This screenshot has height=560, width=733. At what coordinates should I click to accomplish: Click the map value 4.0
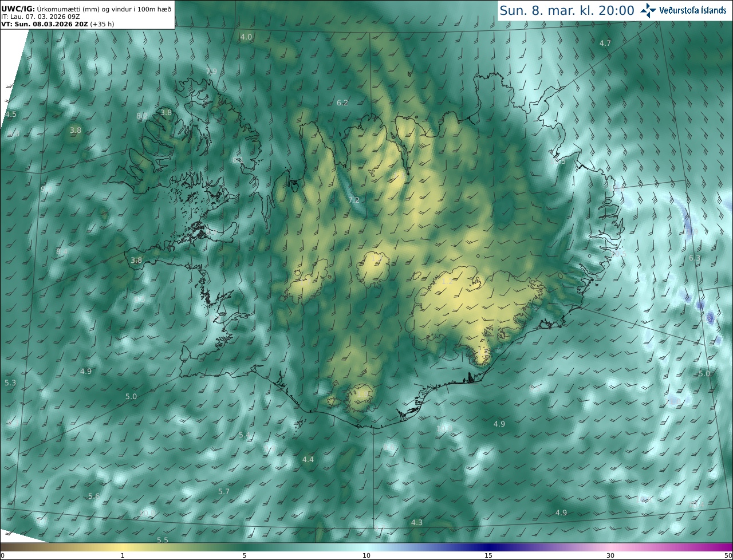(246, 37)
